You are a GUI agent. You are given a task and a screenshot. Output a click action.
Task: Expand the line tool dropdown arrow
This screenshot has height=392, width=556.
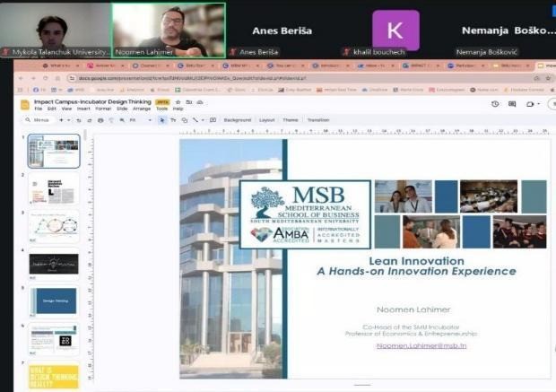(204, 119)
